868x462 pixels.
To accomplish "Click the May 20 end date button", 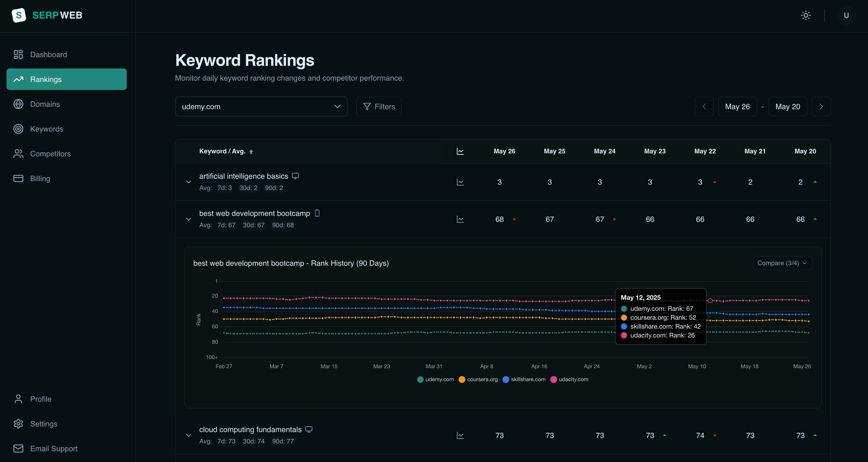I will (787, 107).
